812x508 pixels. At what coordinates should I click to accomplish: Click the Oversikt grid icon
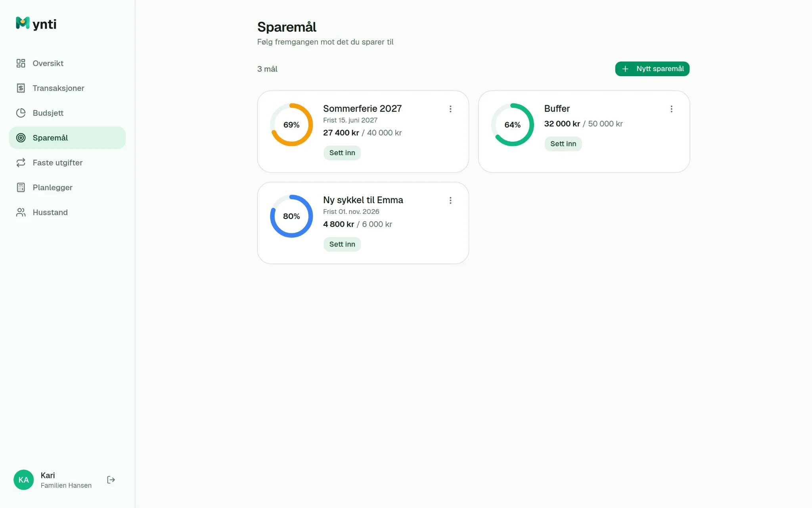click(21, 63)
